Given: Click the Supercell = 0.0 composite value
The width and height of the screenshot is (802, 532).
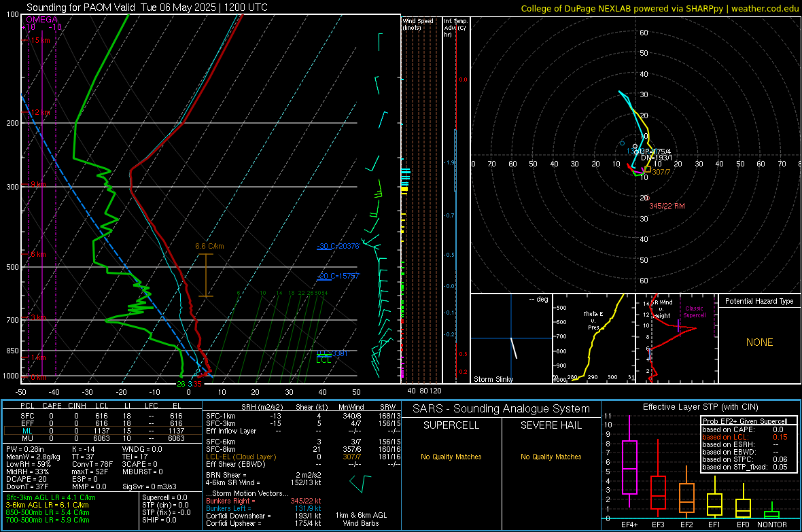Looking at the screenshot, I should point(164,497).
